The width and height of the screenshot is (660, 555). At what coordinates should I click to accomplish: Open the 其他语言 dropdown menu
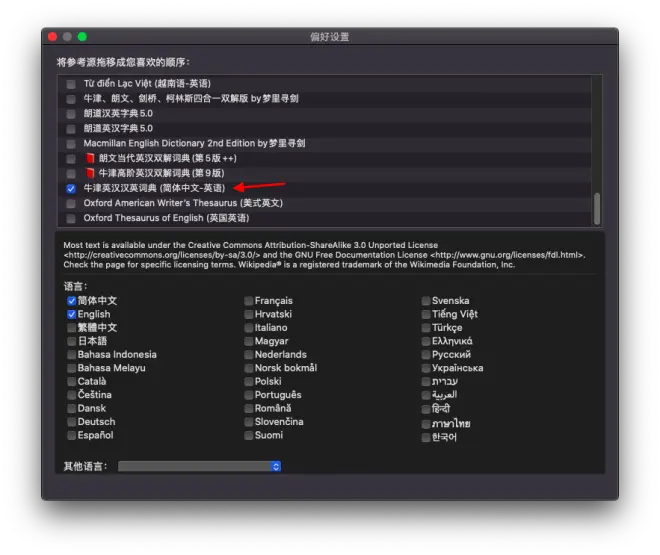pos(200,466)
